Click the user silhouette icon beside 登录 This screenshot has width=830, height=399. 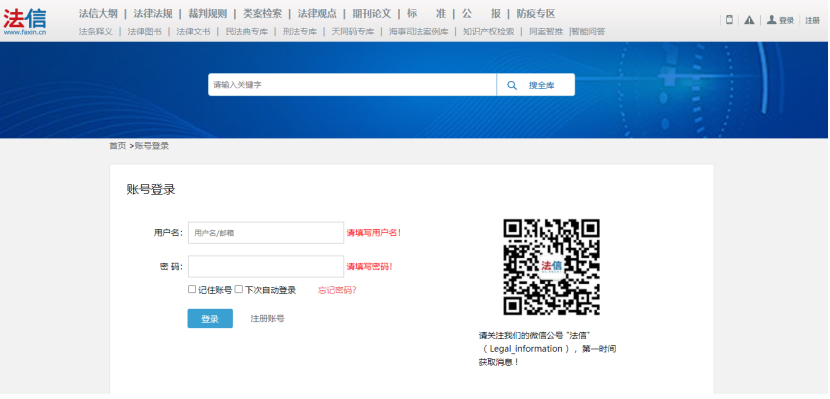[772, 20]
